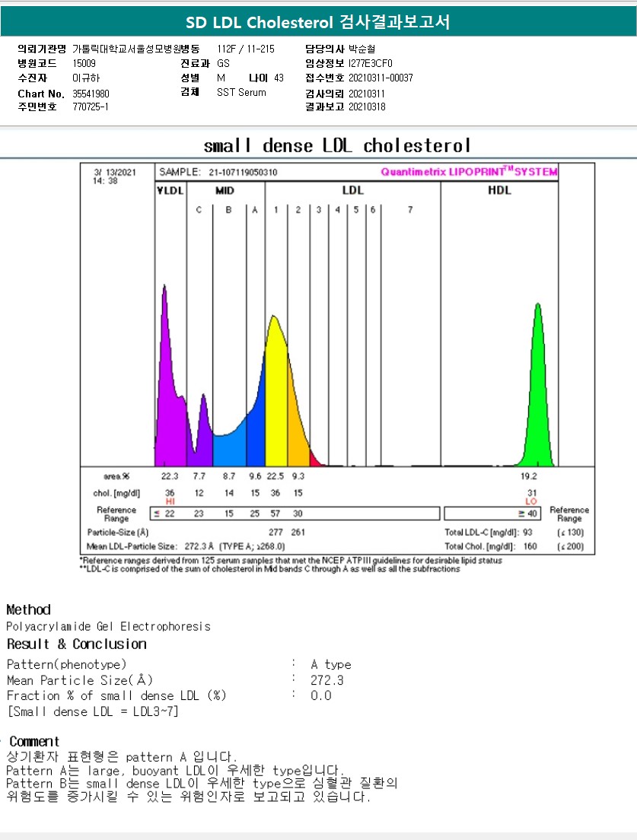
Task: Click the red 'LO' flag
Action: click(x=531, y=501)
